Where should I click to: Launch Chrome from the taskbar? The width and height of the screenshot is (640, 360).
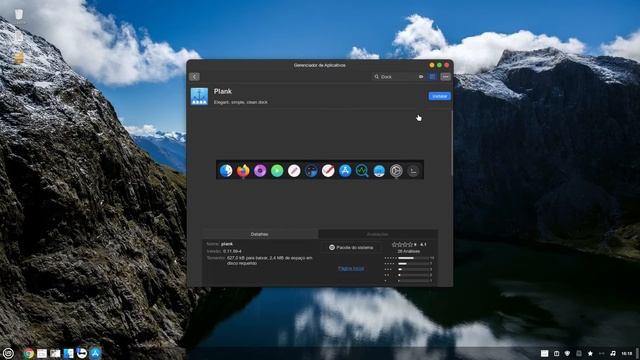pos(28,353)
